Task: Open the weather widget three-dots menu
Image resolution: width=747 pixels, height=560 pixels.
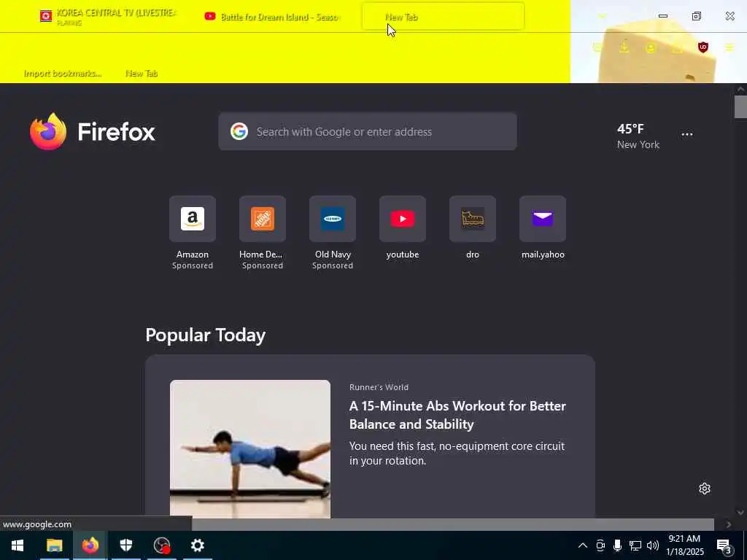Action: (687, 134)
